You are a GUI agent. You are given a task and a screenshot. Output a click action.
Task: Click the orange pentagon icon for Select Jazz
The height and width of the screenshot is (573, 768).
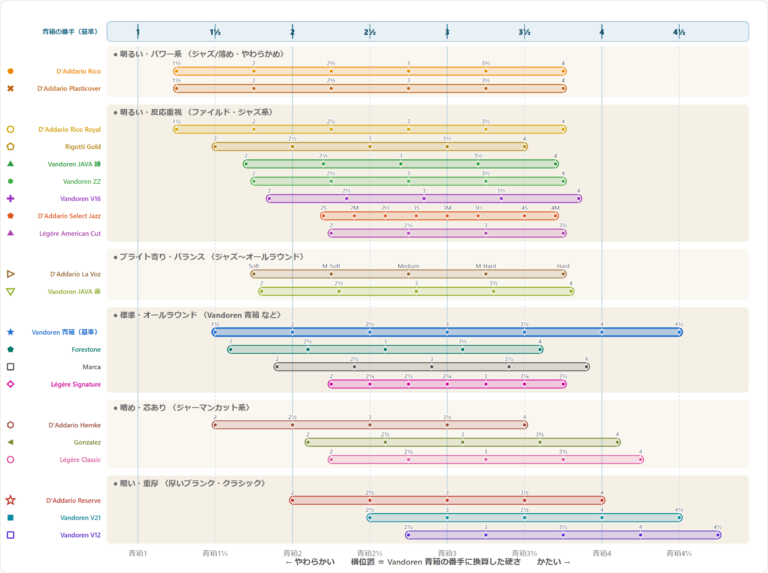point(10,216)
